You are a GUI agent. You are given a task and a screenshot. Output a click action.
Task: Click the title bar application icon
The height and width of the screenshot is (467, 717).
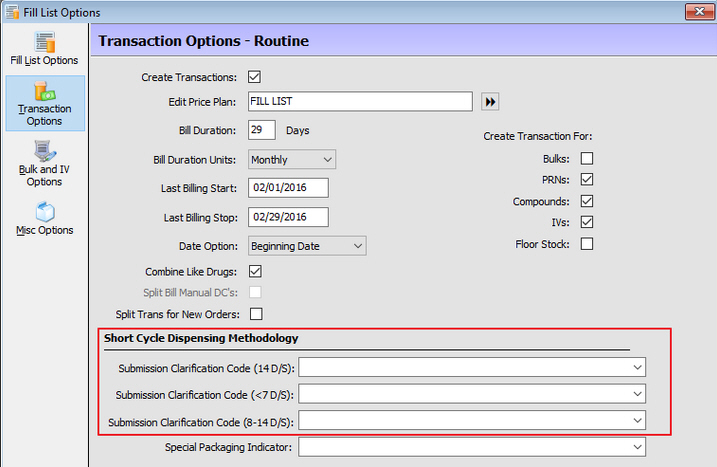[x=11, y=12]
